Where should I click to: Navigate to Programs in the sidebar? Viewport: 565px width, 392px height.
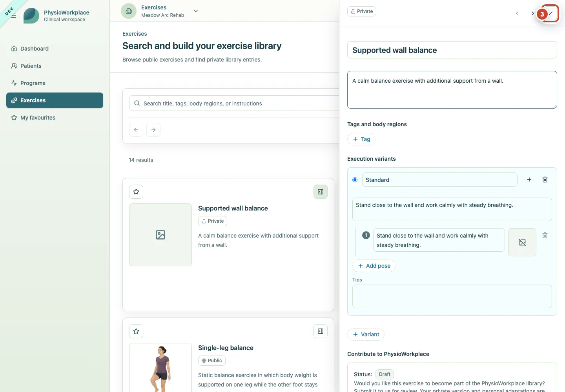pyautogui.click(x=55, y=83)
